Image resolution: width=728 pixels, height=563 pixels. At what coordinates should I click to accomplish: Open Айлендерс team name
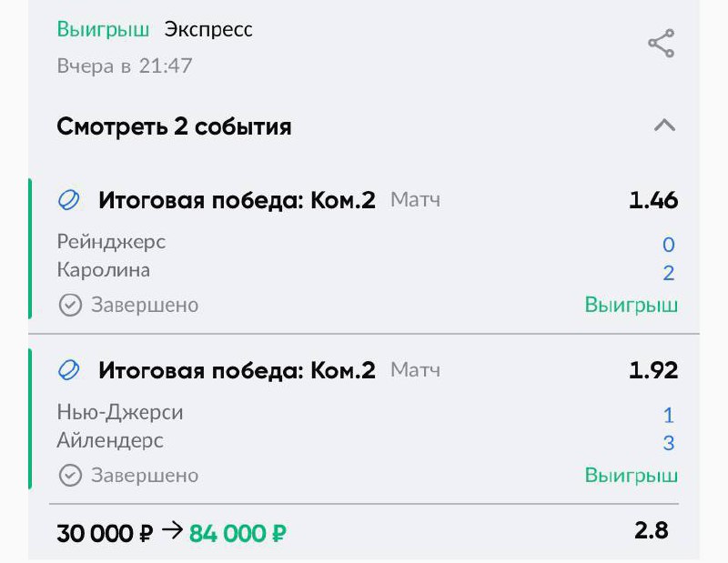pos(110,441)
